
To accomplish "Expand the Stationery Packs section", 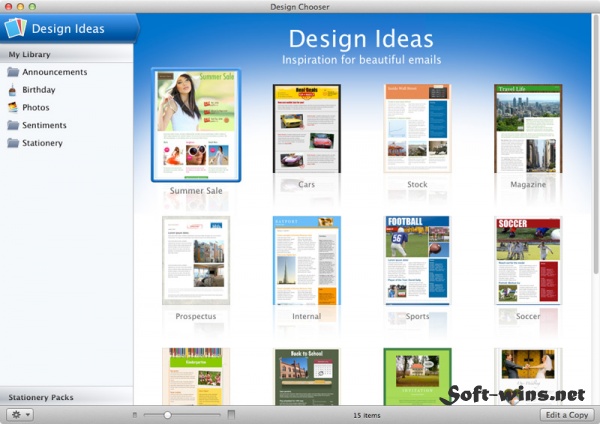I will pos(67,397).
